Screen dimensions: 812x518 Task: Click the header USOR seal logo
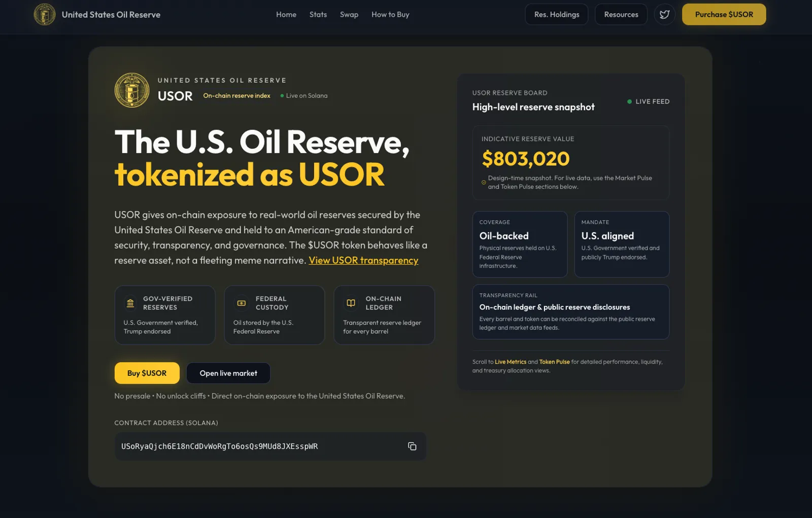click(x=45, y=14)
